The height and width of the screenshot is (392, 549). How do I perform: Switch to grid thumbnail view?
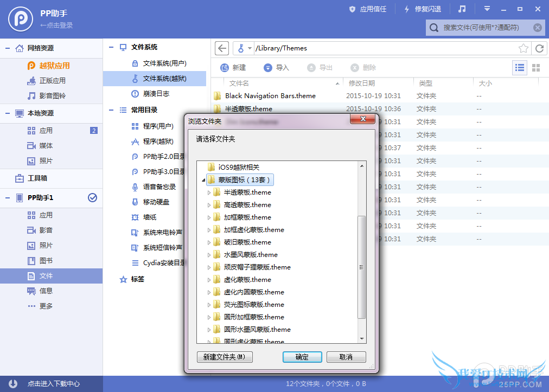click(536, 68)
